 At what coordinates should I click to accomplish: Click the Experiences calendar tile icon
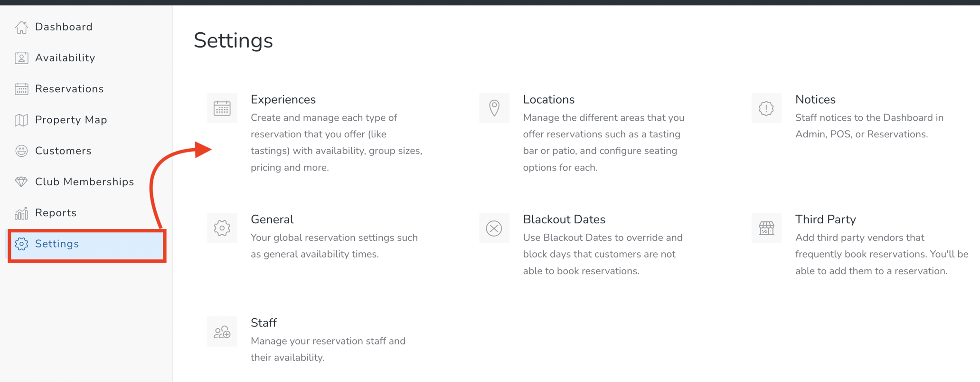[x=222, y=108]
